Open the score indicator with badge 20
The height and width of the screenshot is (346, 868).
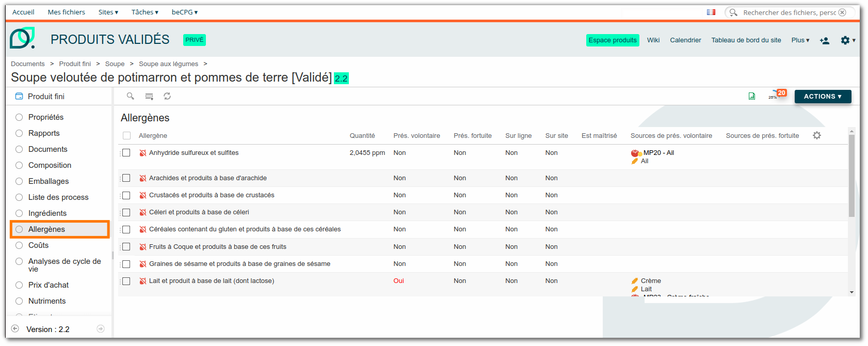777,95
